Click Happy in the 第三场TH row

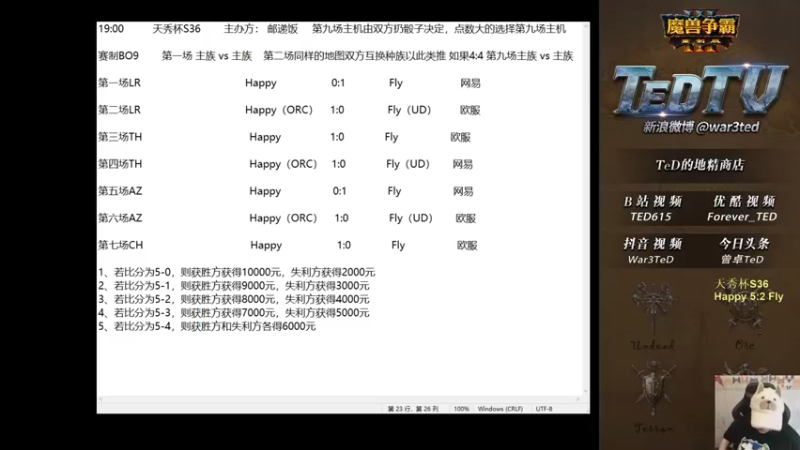(x=265, y=137)
